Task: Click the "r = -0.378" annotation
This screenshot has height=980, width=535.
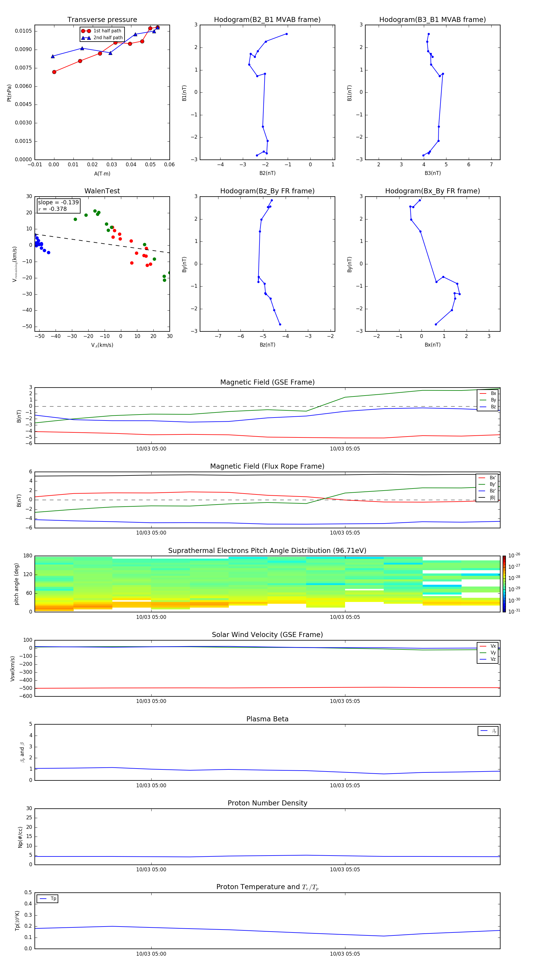Action: [x=53, y=209]
